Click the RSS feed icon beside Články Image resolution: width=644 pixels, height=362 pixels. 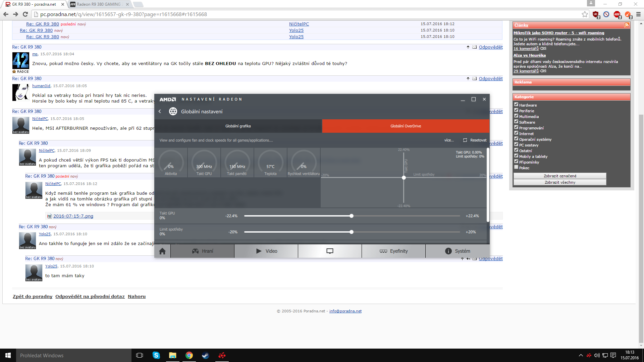tap(626, 25)
